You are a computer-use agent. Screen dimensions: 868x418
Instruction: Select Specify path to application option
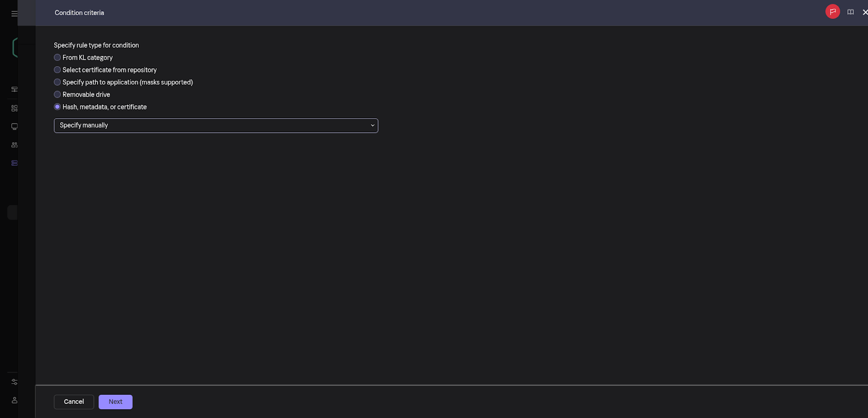click(58, 82)
